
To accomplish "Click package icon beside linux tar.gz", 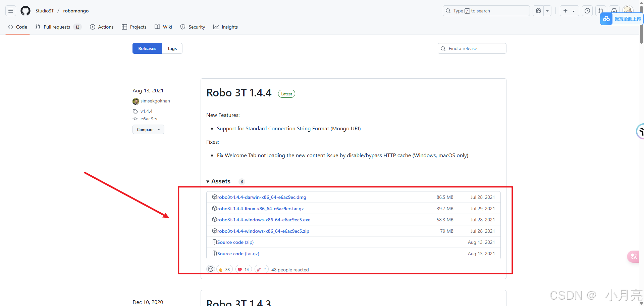I will click(215, 208).
